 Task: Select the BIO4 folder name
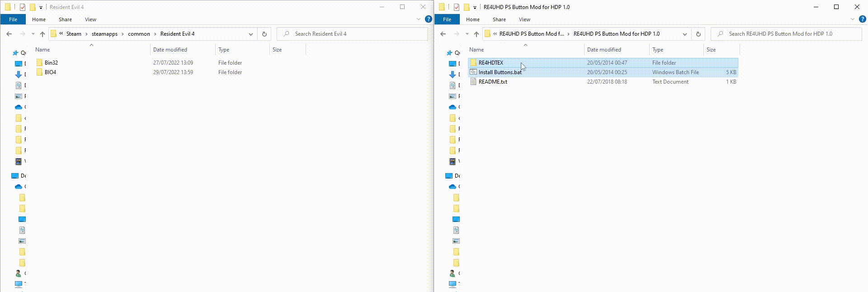pos(50,72)
